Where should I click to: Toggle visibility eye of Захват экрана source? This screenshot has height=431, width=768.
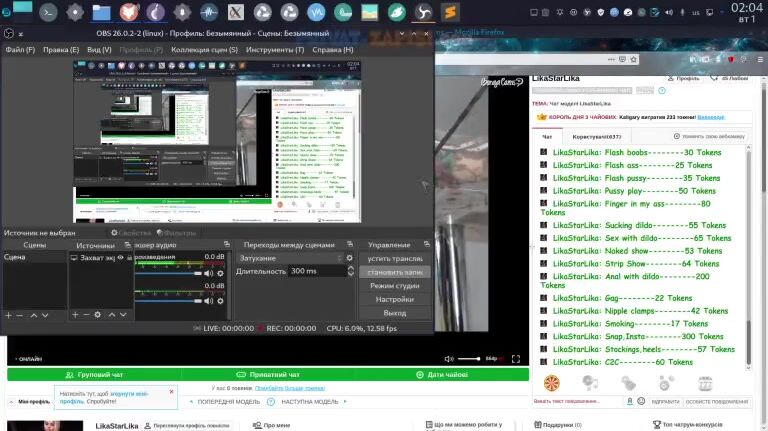tap(120, 258)
